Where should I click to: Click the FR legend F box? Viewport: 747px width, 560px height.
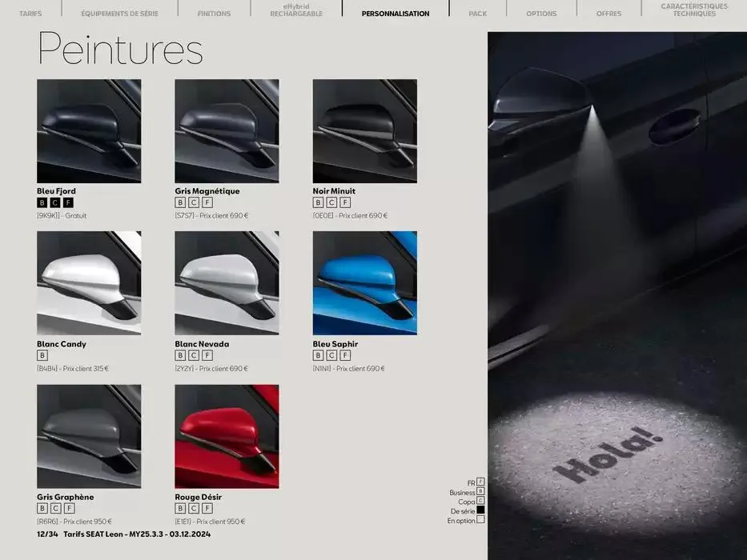480,482
